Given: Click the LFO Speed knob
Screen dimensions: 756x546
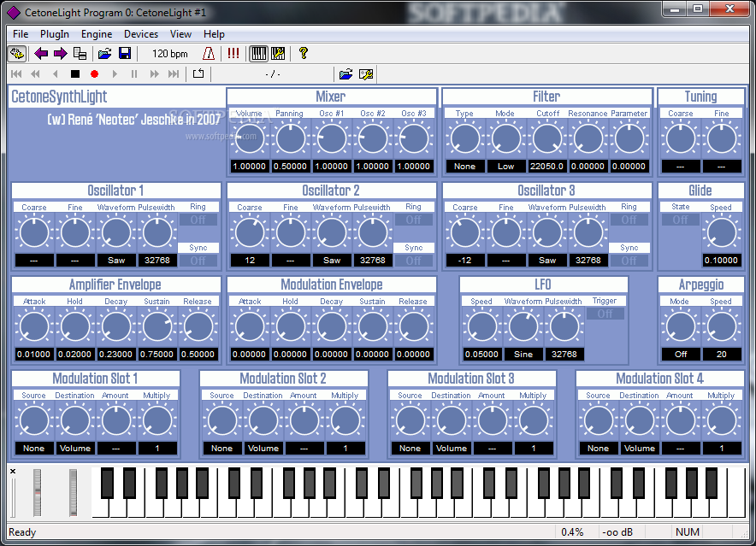Looking at the screenshot, I should click(x=482, y=326).
